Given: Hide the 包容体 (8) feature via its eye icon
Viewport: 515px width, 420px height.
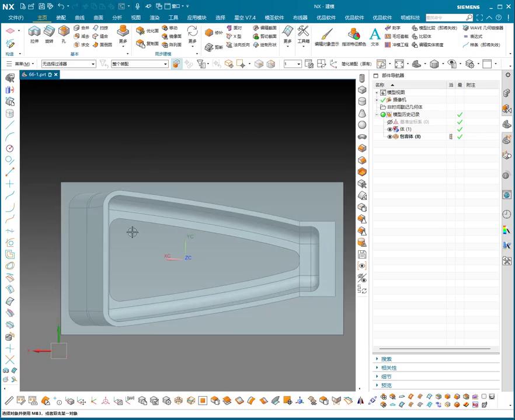Looking at the screenshot, I should [x=390, y=136].
